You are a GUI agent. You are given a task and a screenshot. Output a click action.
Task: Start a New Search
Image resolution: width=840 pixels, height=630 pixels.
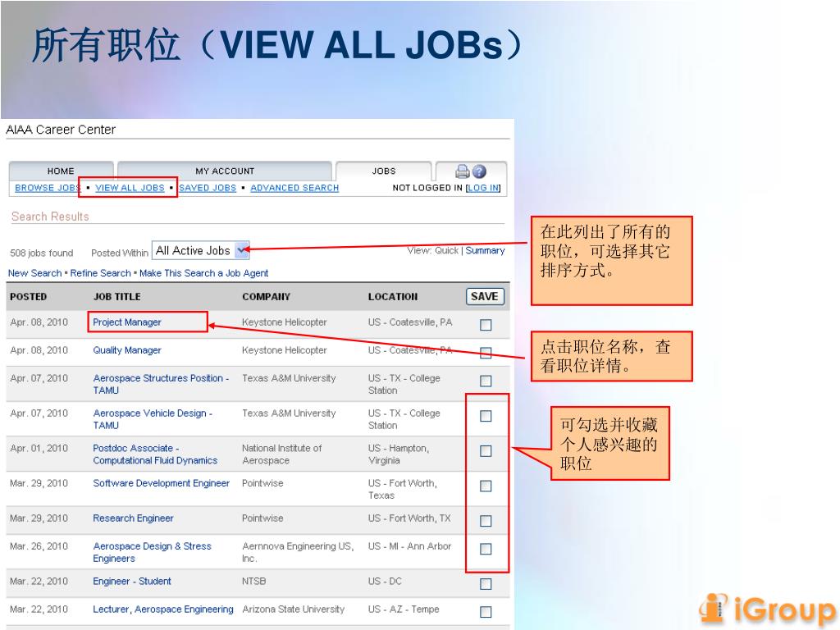point(34,273)
